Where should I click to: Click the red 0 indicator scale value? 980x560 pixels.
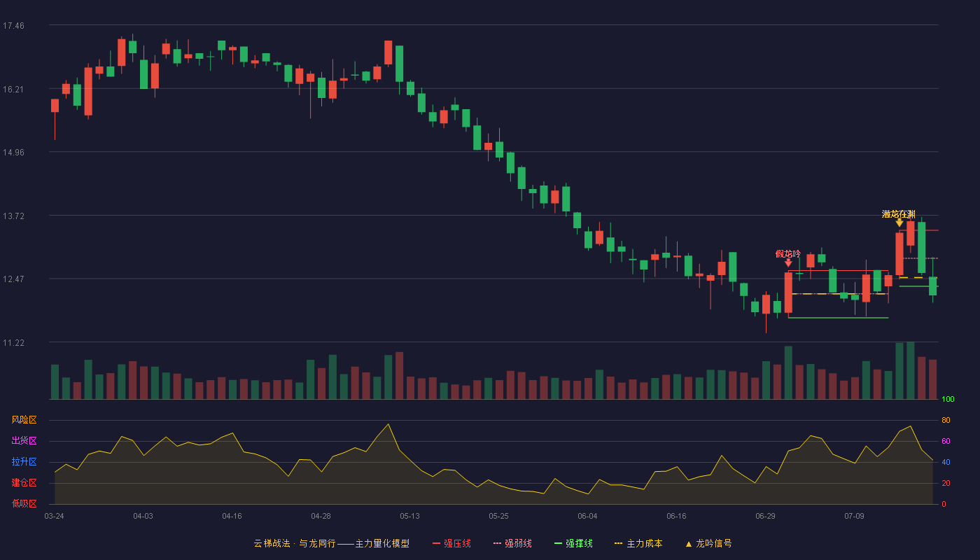[944, 504]
